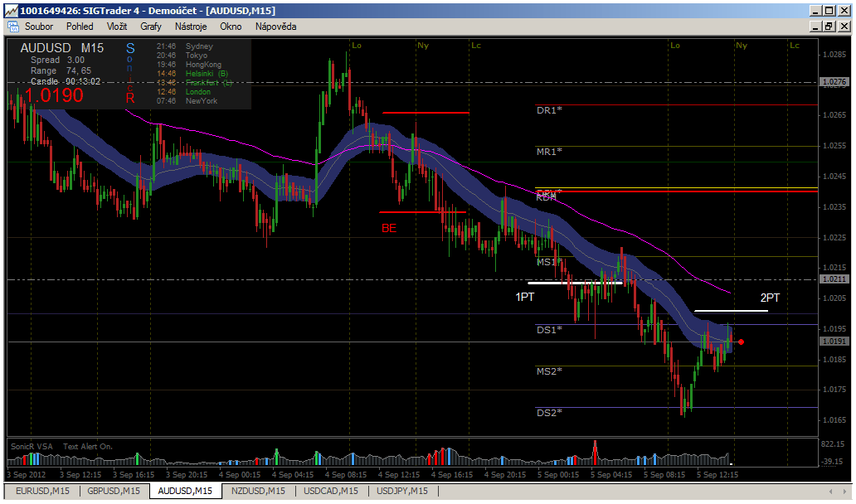The height and width of the screenshot is (504, 856).
Task: Click the 1.0276 price scale marker
Action: (x=834, y=82)
